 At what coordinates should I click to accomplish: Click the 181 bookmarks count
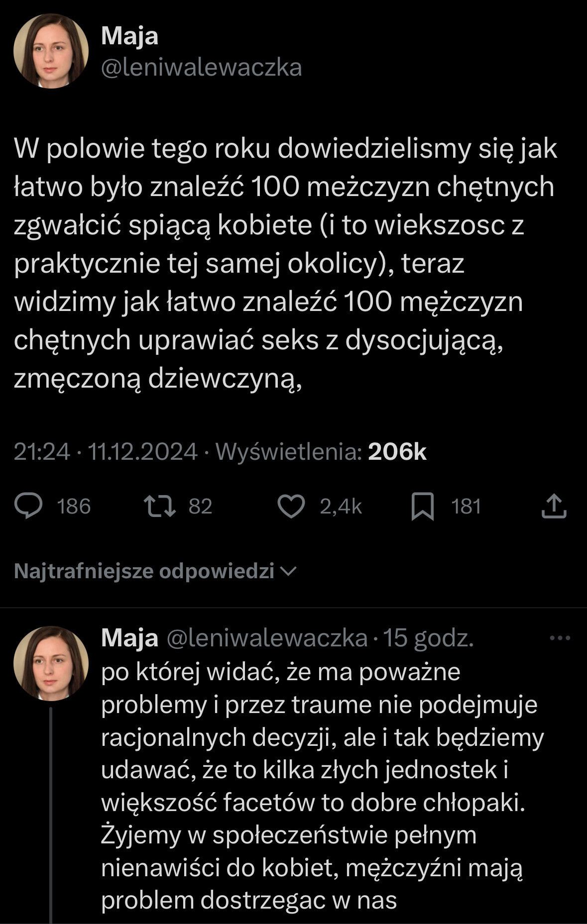[466, 507]
